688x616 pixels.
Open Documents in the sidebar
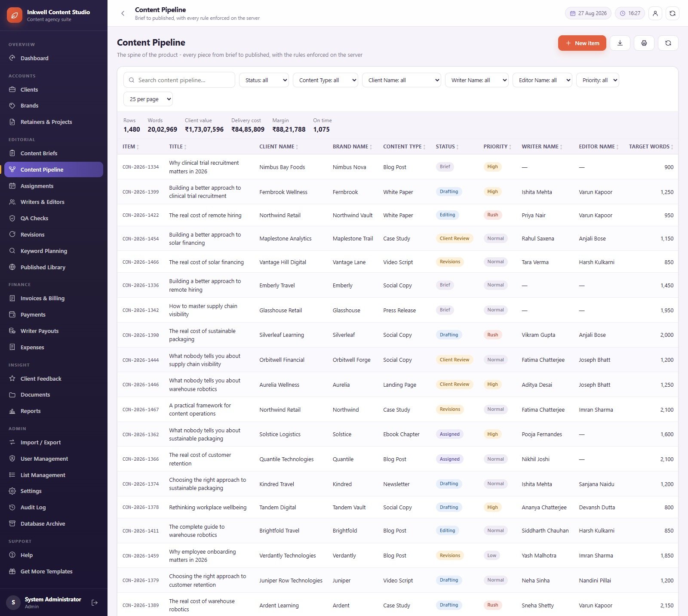click(x=54, y=394)
